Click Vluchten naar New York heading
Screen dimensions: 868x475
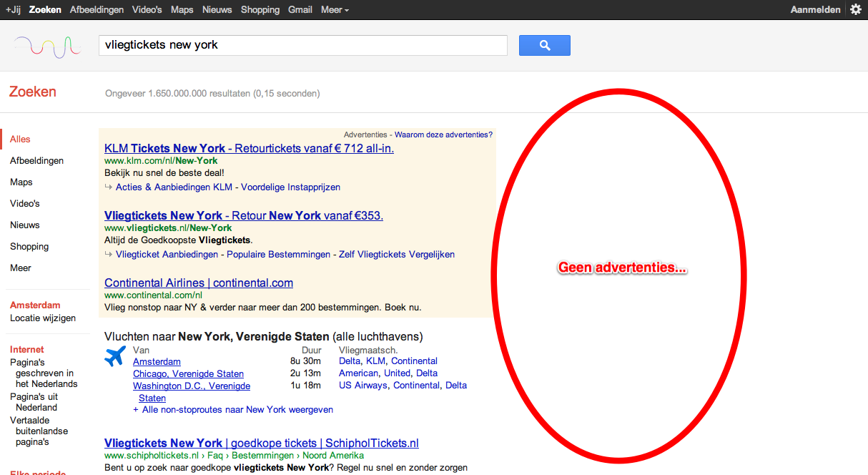264,336
